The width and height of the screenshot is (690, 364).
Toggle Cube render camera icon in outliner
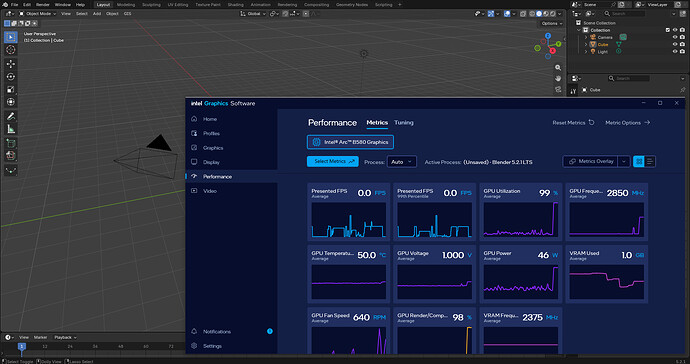click(682, 44)
